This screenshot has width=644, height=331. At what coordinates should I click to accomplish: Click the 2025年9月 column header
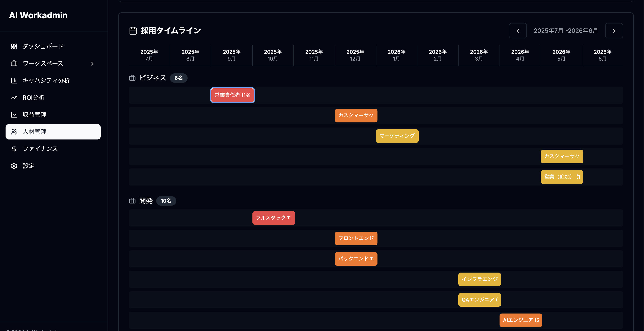(232, 55)
